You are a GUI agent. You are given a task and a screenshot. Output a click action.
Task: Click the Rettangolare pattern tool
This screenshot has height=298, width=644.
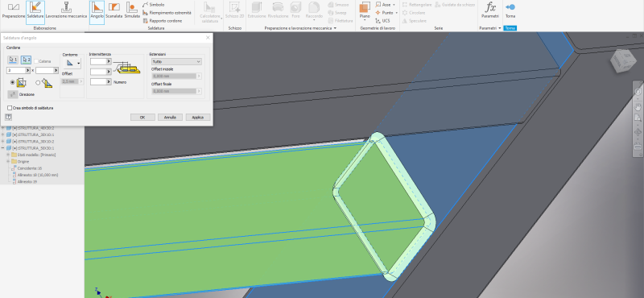coord(417,5)
